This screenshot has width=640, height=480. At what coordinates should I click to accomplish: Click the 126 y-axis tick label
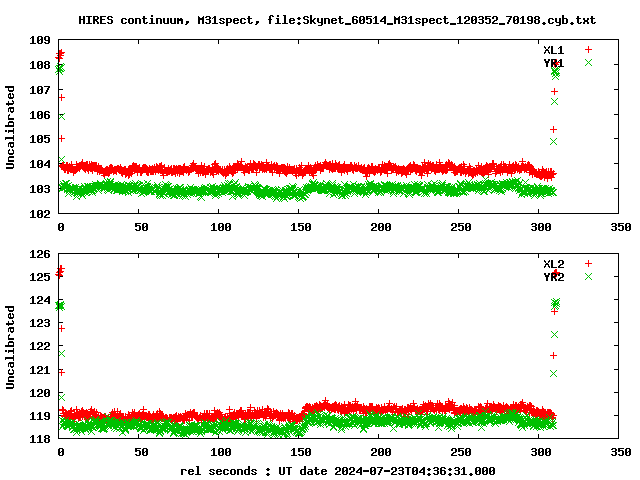40,254
